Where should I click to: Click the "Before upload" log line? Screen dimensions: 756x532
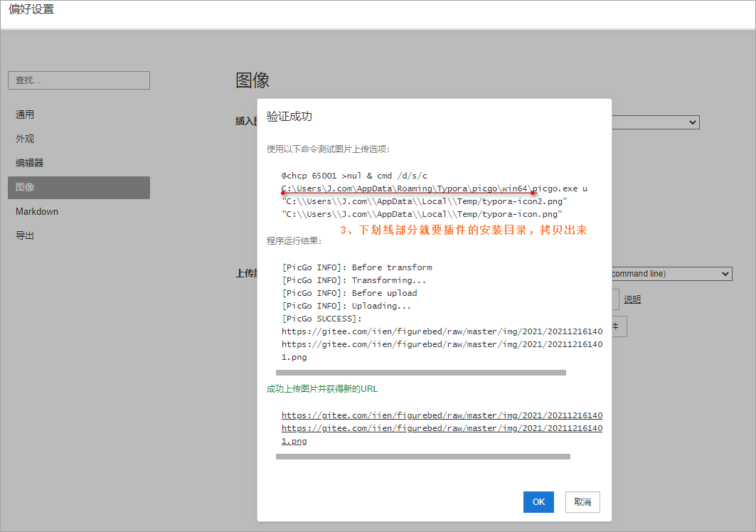(349, 293)
